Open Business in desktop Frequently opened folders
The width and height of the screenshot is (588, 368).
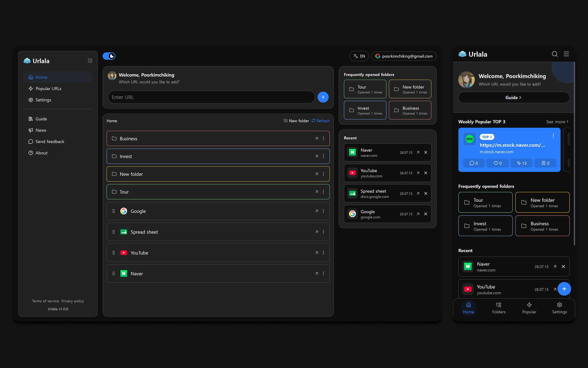click(x=410, y=110)
